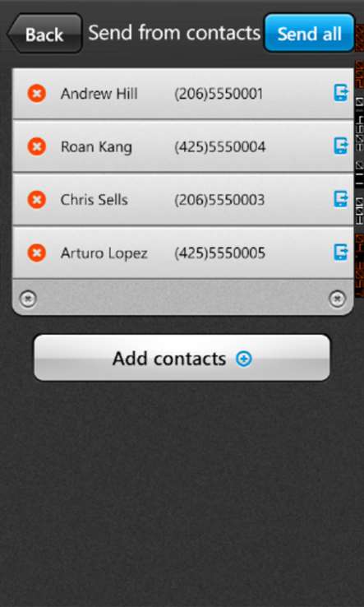Remove Roan Kang using red X

[x=37, y=146]
